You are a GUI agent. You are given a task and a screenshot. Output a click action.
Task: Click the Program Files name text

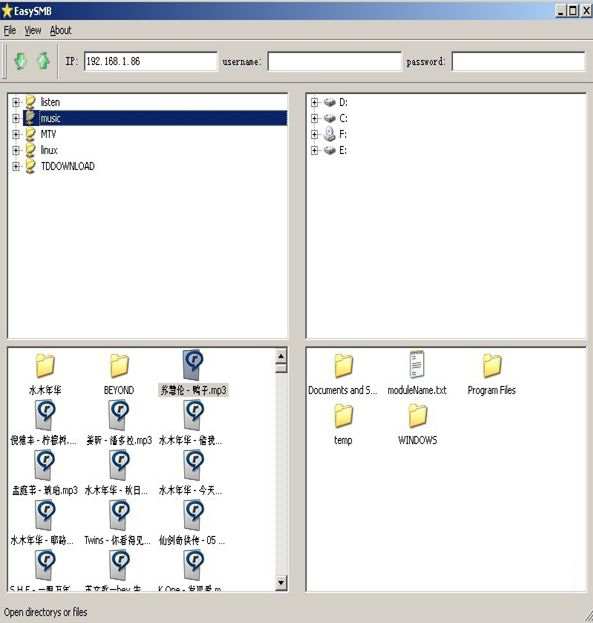492,390
